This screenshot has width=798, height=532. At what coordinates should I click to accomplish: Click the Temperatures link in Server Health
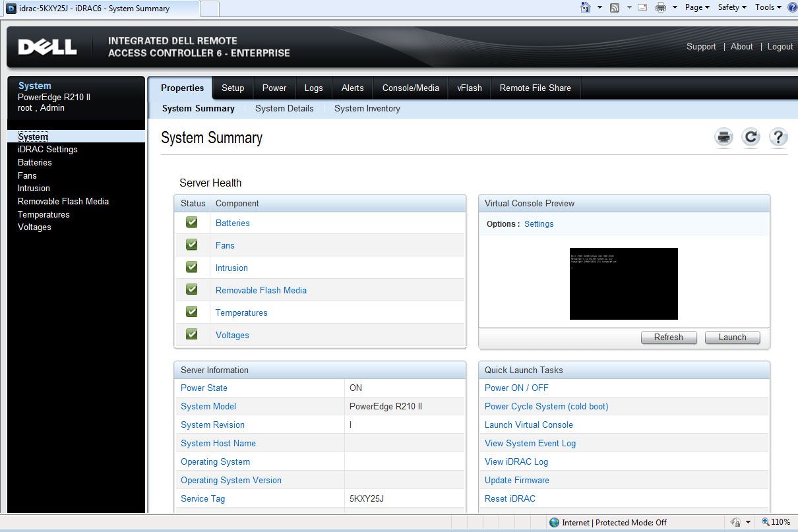point(241,312)
